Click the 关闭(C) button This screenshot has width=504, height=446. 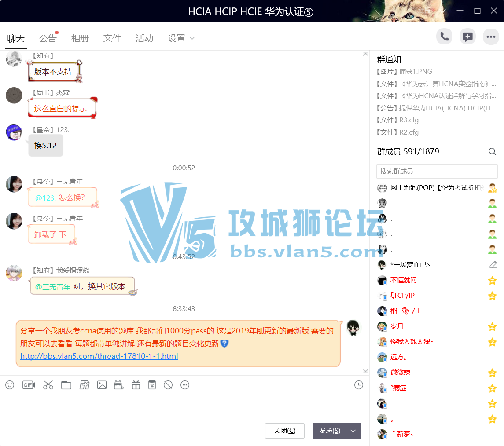click(284, 431)
